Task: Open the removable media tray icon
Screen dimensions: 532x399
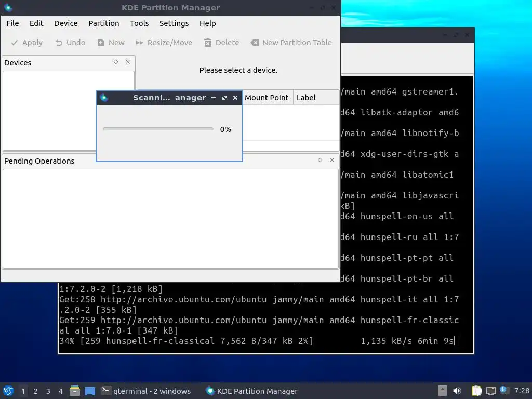Action: point(443,391)
